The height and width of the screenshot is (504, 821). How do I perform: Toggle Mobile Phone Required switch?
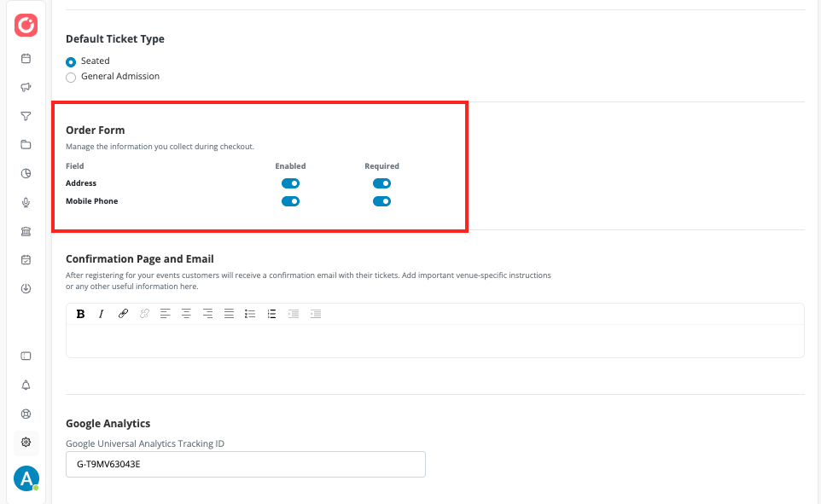point(381,201)
